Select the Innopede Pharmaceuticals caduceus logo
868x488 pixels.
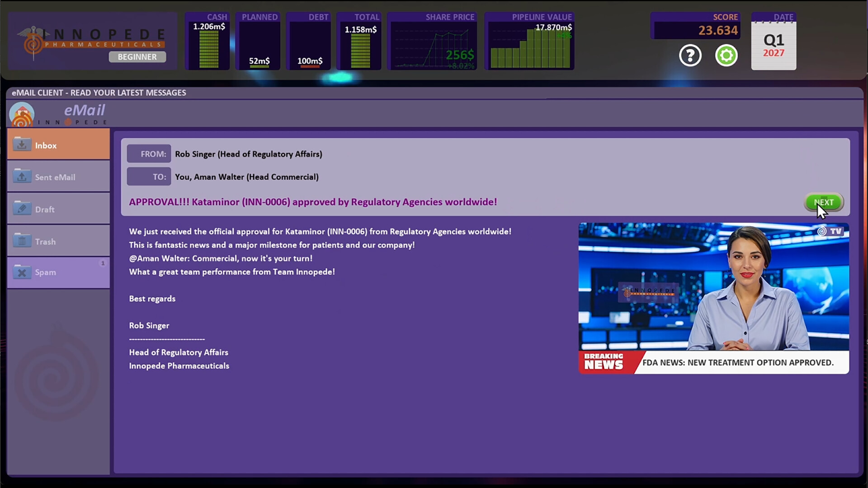[33, 42]
